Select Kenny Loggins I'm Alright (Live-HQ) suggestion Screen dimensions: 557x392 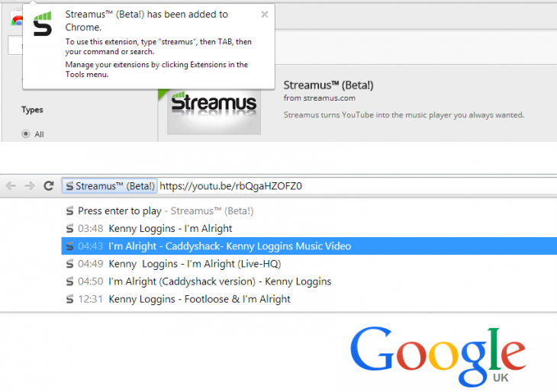tap(309, 264)
